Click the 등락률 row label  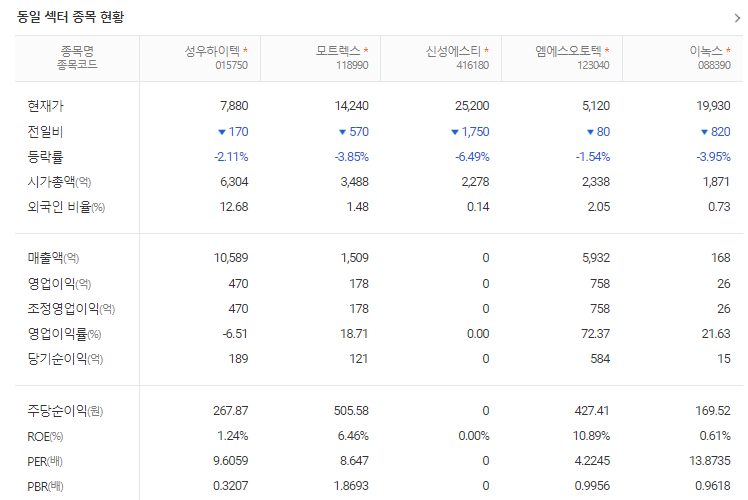point(45,157)
